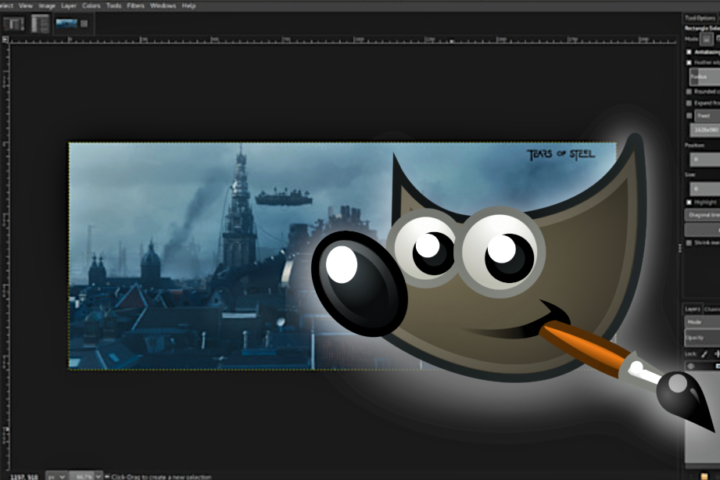Click the lock pixels brush icon
The width and height of the screenshot is (720, 480).
pyautogui.click(x=704, y=354)
